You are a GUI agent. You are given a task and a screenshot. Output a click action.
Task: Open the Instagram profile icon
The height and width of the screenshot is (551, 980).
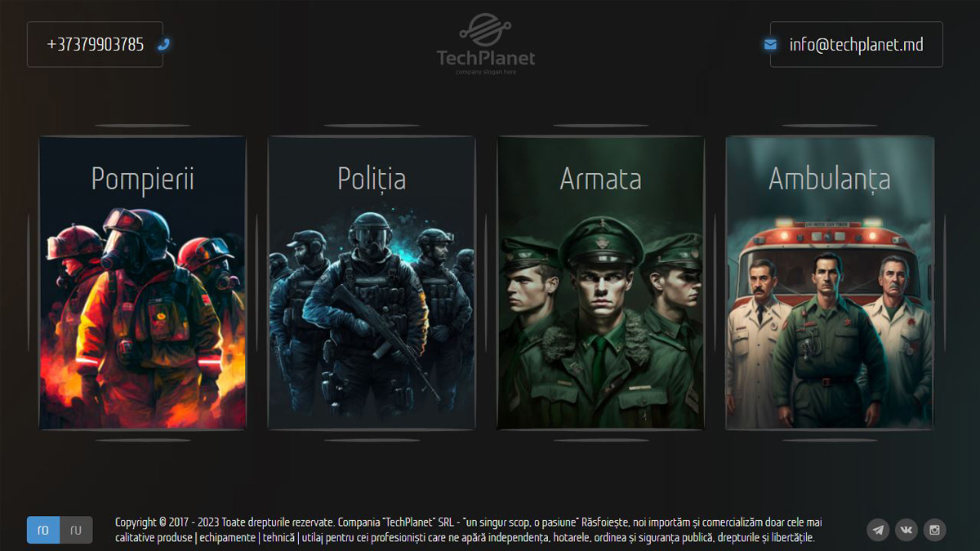click(x=935, y=530)
